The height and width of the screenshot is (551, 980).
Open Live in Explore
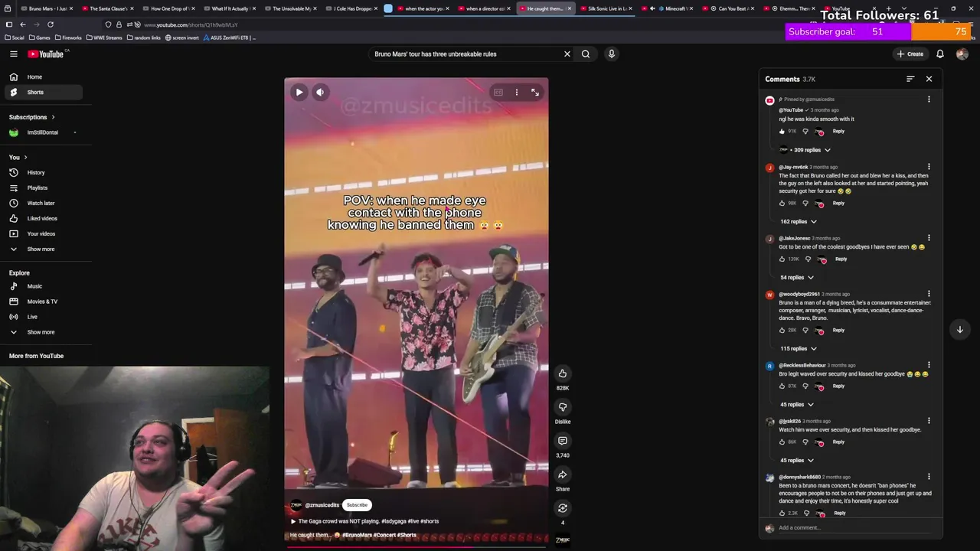click(42, 317)
